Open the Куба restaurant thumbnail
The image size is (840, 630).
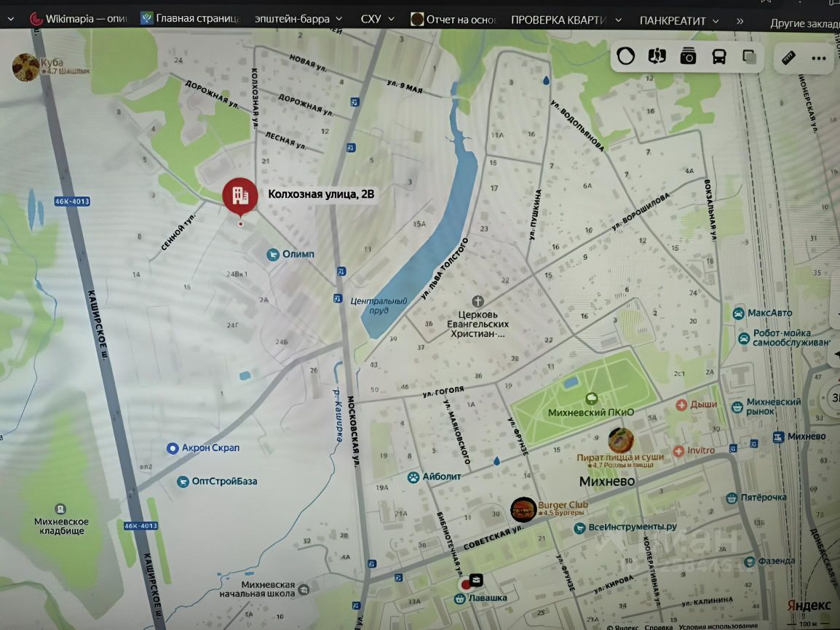pos(25,67)
